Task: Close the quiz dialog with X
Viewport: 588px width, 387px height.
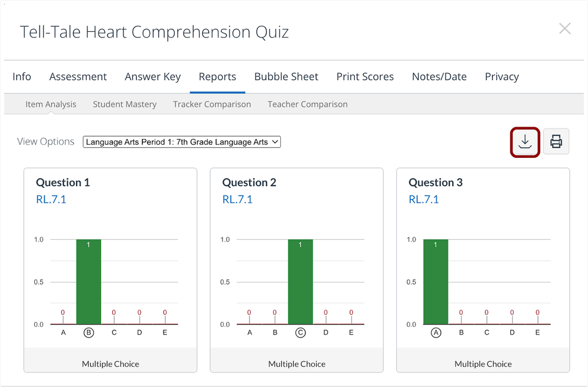Action: 564,29
